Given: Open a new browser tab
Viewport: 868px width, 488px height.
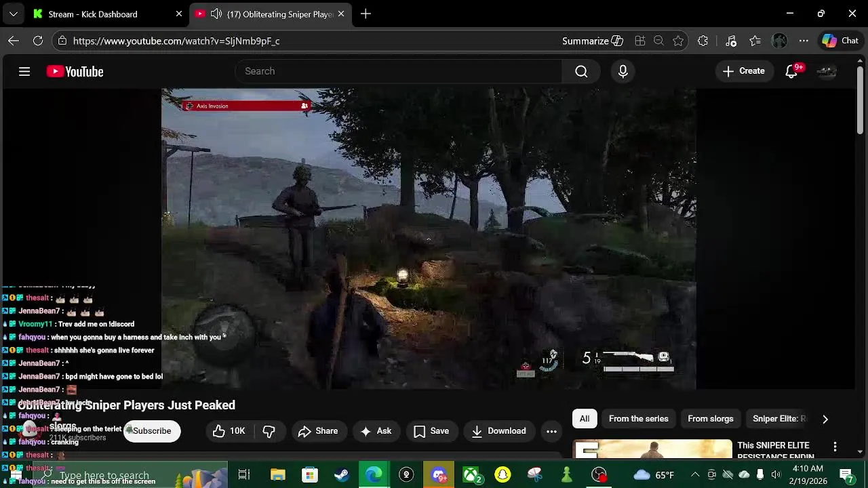Looking at the screenshot, I should (366, 14).
